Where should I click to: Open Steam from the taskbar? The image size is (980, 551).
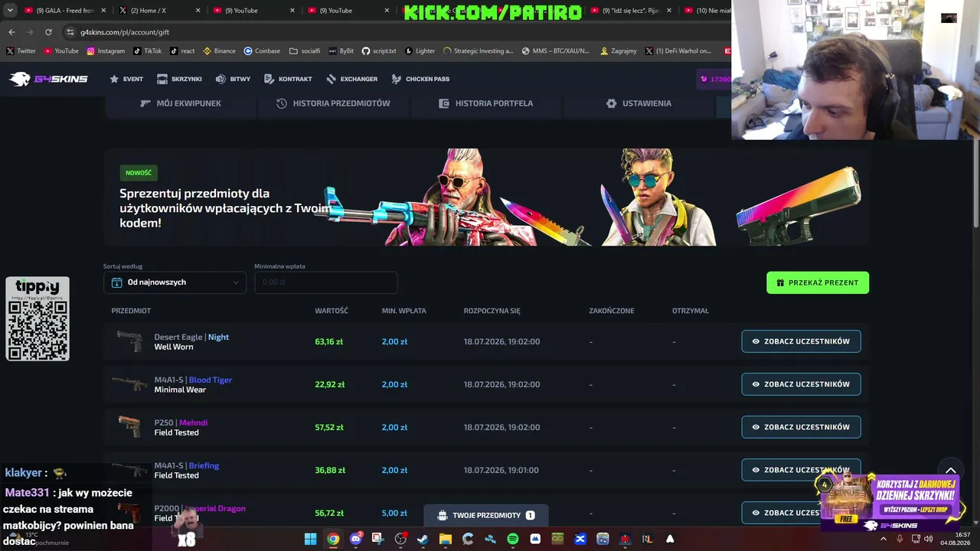[x=423, y=539]
